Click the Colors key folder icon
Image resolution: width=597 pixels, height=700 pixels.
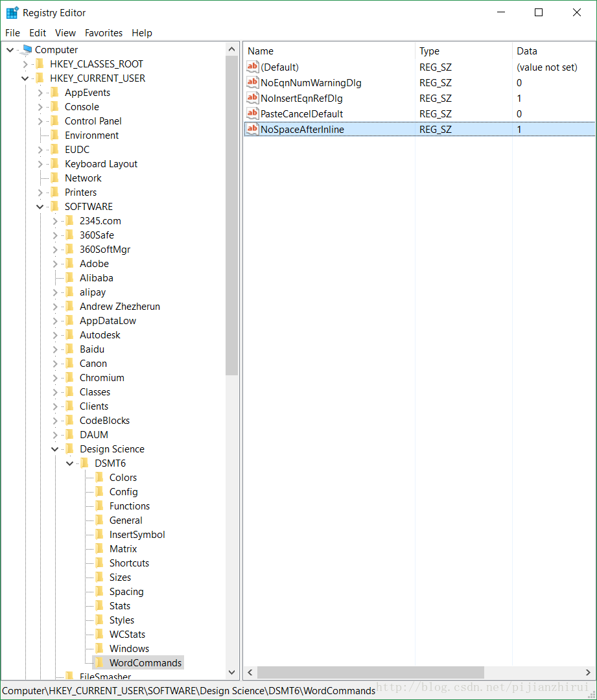(100, 477)
